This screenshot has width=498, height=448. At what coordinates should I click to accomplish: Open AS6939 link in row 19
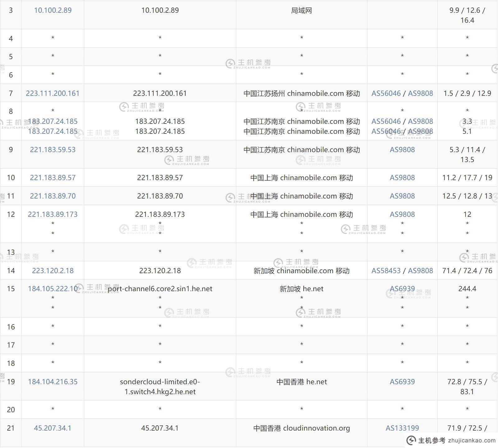click(x=402, y=382)
